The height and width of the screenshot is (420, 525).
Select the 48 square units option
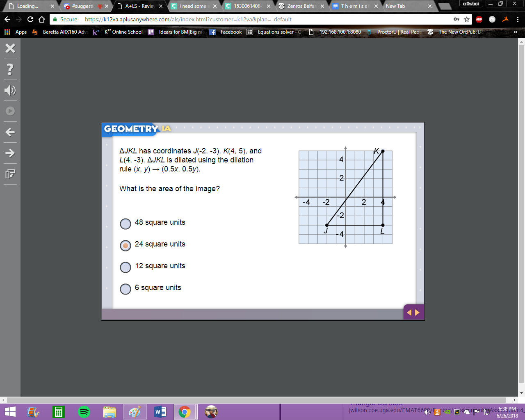(126, 224)
